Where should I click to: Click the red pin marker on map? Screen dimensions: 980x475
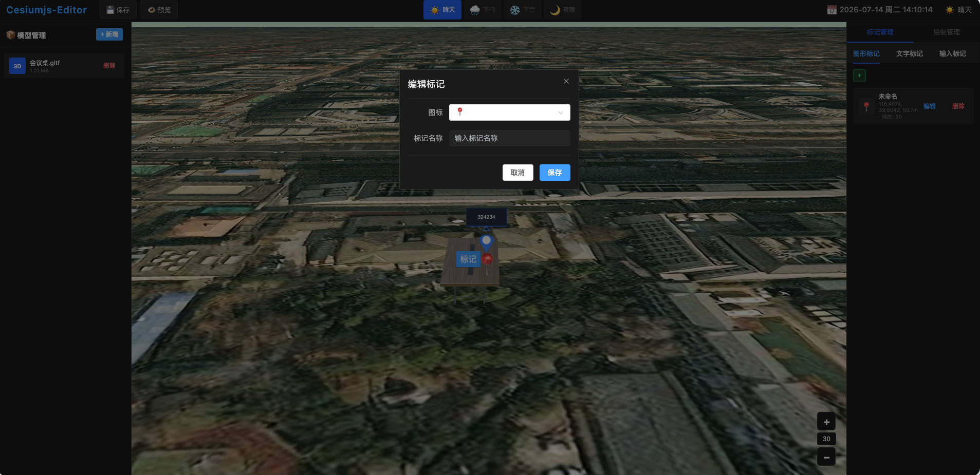[x=487, y=259]
